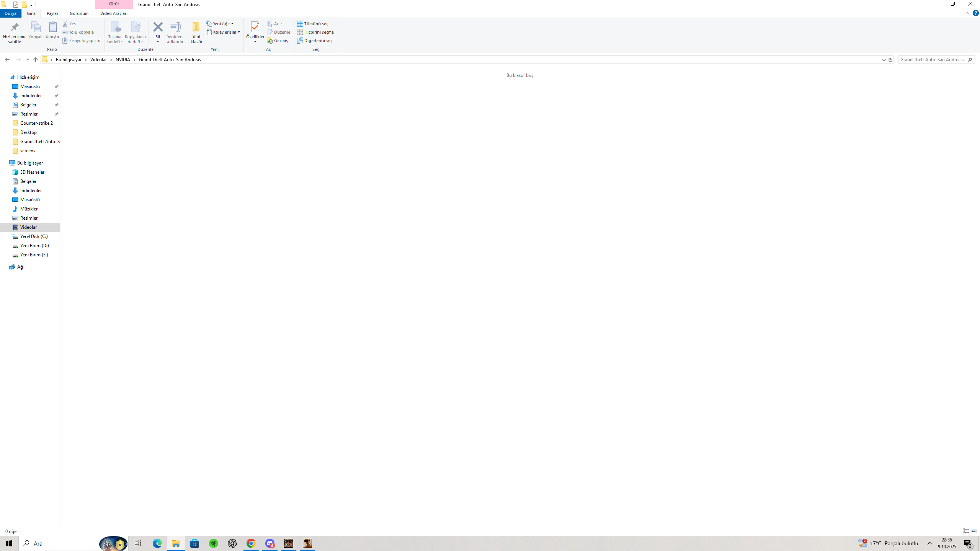Switch to the Giriş ribbon tab
Image resolution: width=980 pixels, height=551 pixels.
point(31,13)
